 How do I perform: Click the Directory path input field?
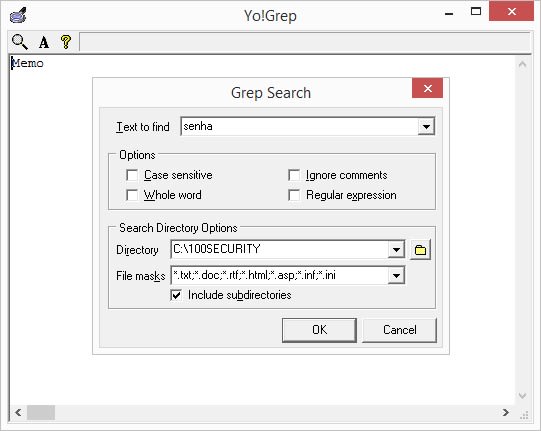click(x=279, y=249)
